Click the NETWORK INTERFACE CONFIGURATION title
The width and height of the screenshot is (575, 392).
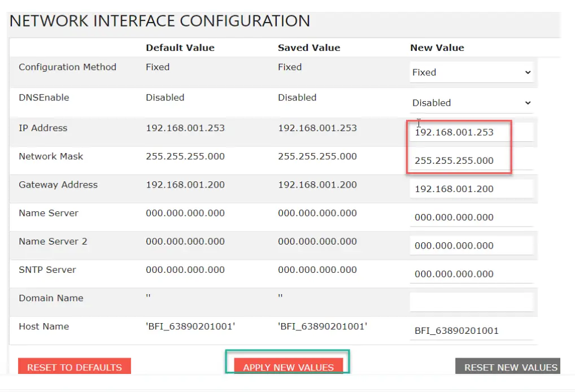point(160,21)
